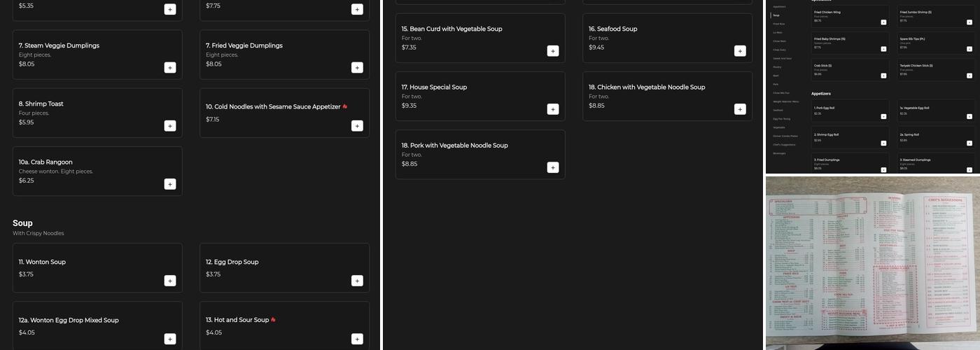This screenshot has width=980, height=350.
Task: Add Cold Noodles with Sesame Sauce Appetizer
Action: [x=357, y=126]
